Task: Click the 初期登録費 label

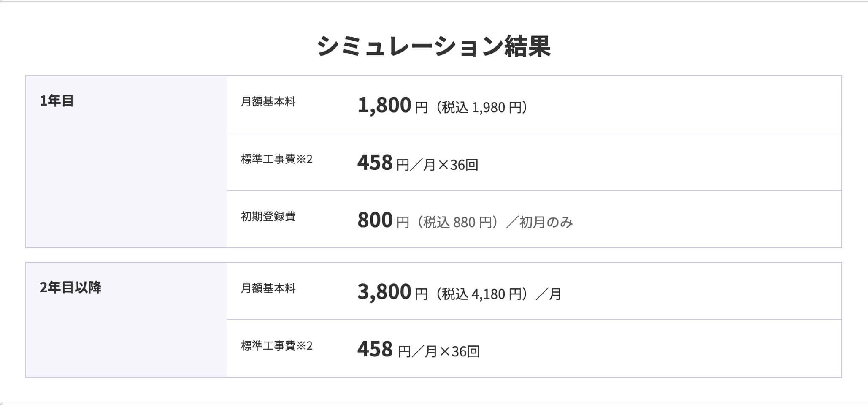Action: click(x=268, y=217)
